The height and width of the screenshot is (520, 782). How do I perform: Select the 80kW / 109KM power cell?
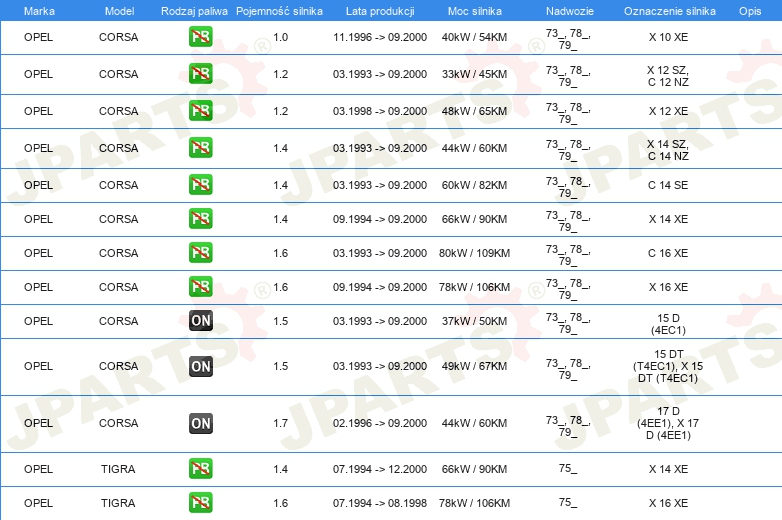click(x=474, y=253)
